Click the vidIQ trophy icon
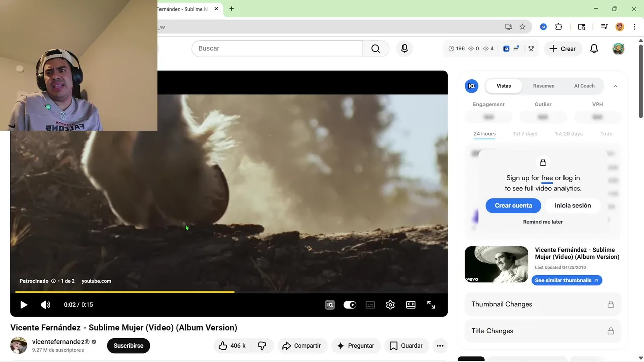Screen dimensions: 644x362 531,49
